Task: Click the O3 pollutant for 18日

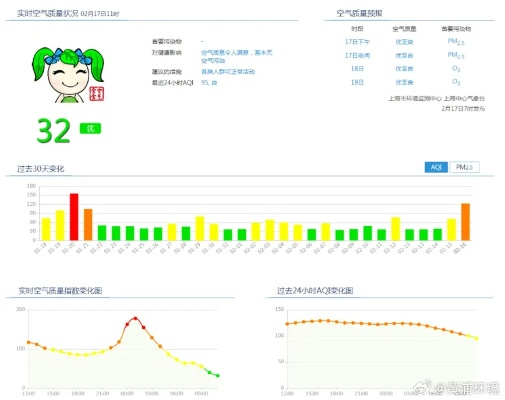Action: pyautogui.click(x=456, y=69)
